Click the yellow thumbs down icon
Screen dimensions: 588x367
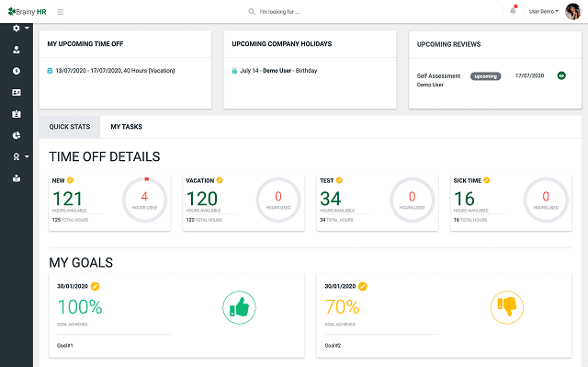click(507, 307)
